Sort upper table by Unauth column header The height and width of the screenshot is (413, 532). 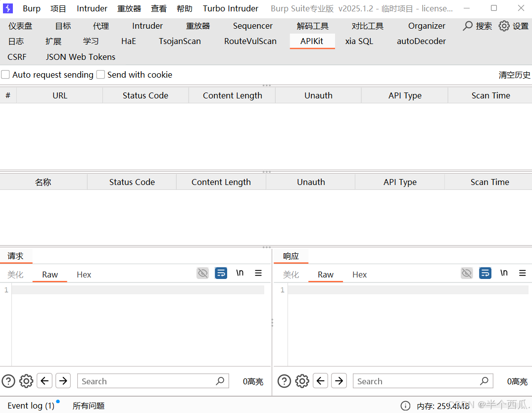(318, 95)
